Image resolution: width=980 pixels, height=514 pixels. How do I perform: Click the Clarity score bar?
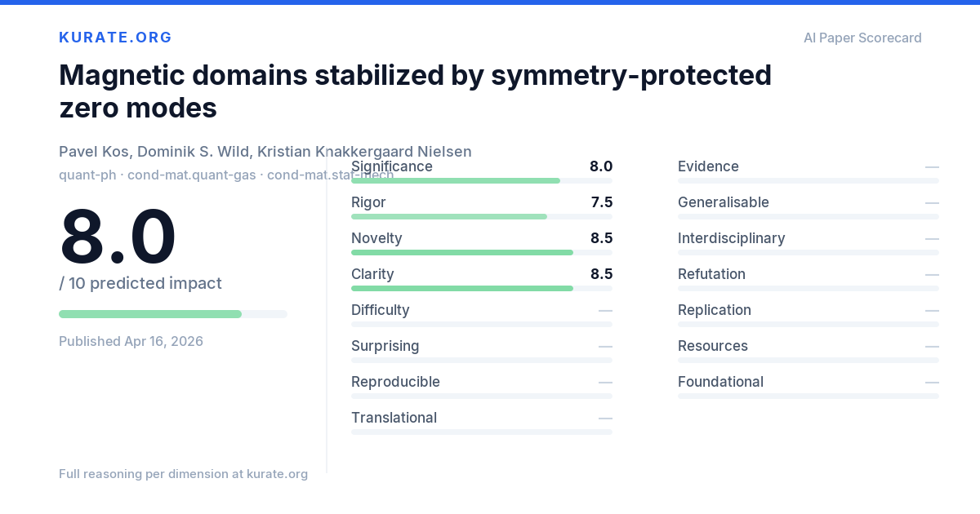[x=482, y=288]
